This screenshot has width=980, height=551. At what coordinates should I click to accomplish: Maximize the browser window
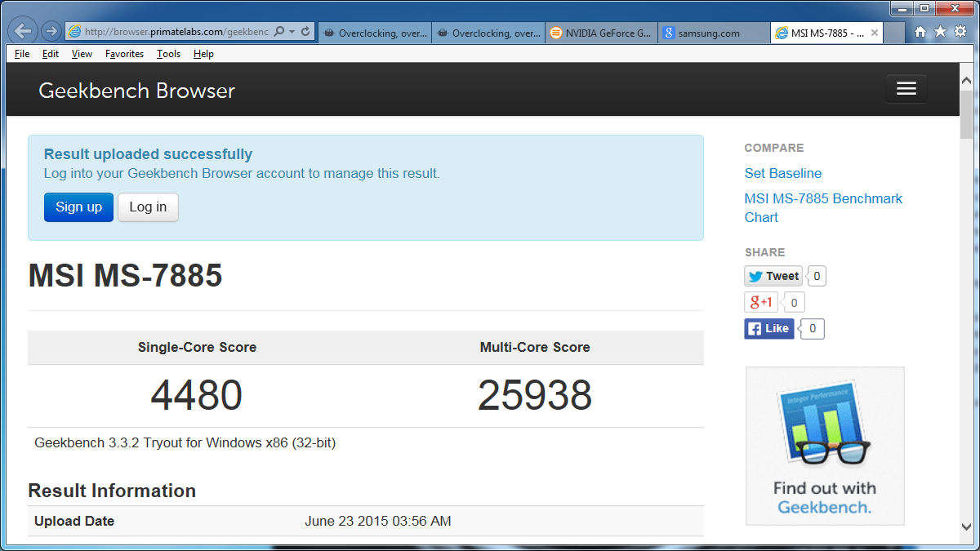pos(924,8)
